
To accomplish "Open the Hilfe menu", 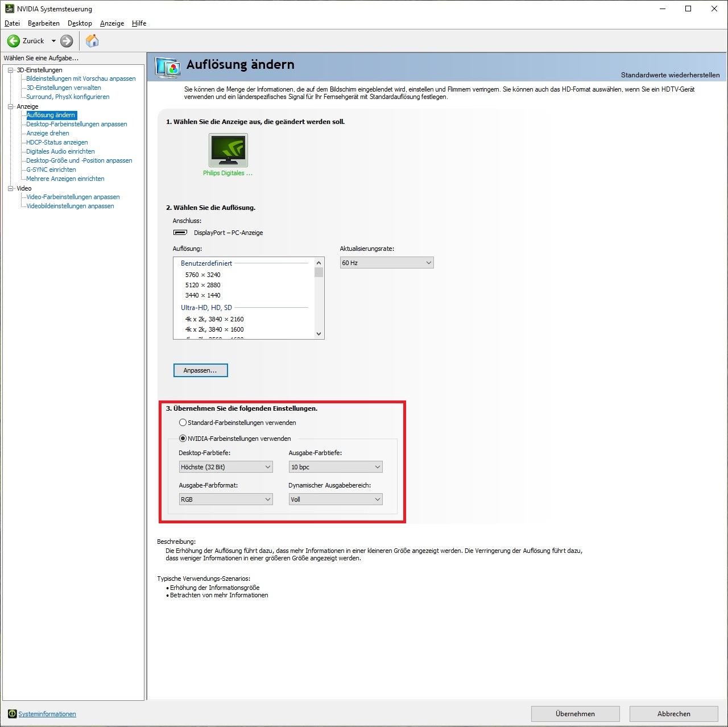I will point(139,23).
